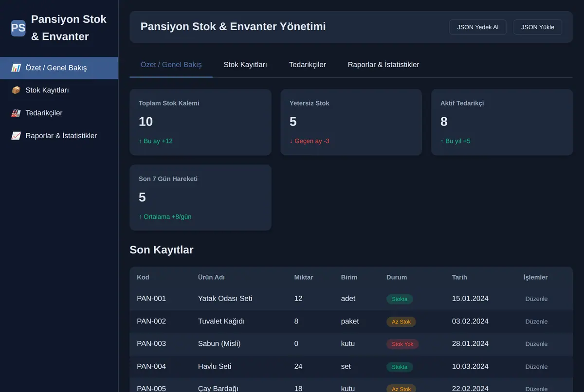584x392 pixels.
Task: Click the Son Kayıtlar heading
Action: [162, 250]
